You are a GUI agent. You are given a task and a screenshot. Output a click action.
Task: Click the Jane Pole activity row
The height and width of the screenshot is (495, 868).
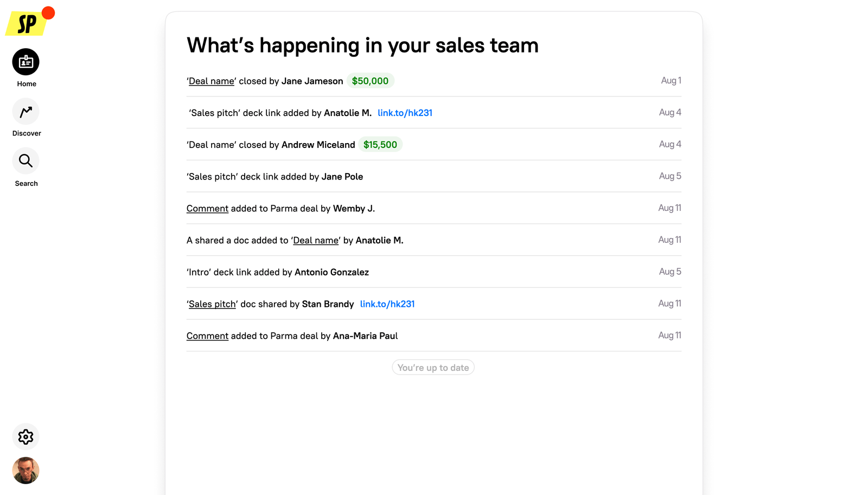click(x=275, y=176)
